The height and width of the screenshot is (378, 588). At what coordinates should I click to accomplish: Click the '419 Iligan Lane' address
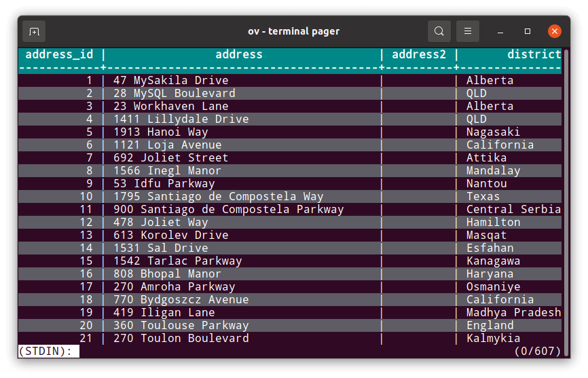click(164, 312)
